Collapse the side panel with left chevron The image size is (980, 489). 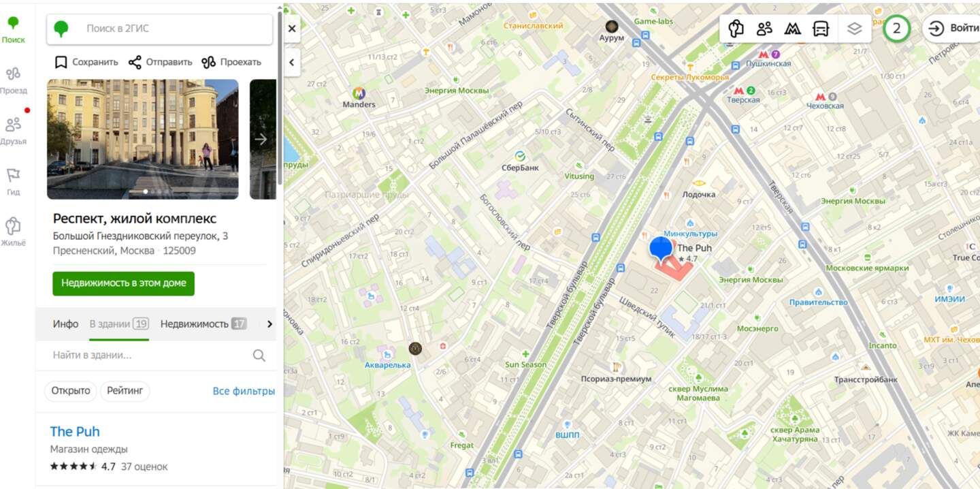point(292,63)
